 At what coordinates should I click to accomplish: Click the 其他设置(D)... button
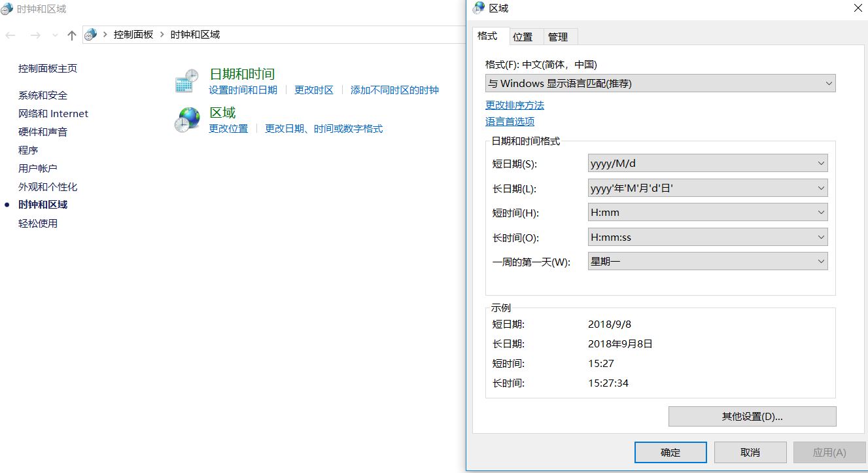point(752,417)
